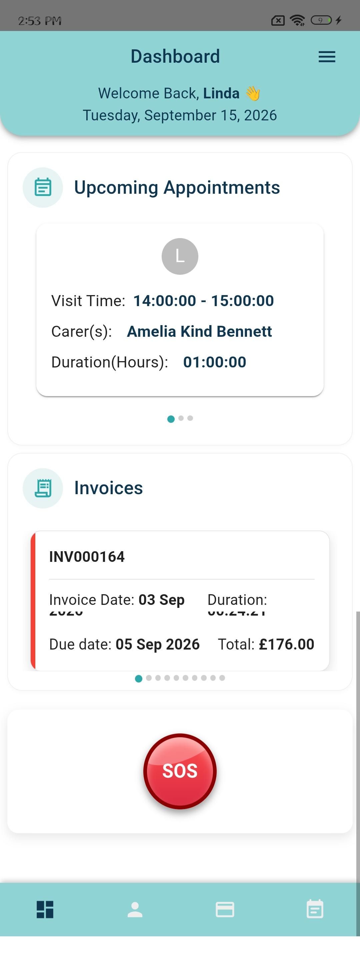The image size is (360, 980).
Task: Open the hamburger menu
Action: pyautogui.click(x=327, y=57)
